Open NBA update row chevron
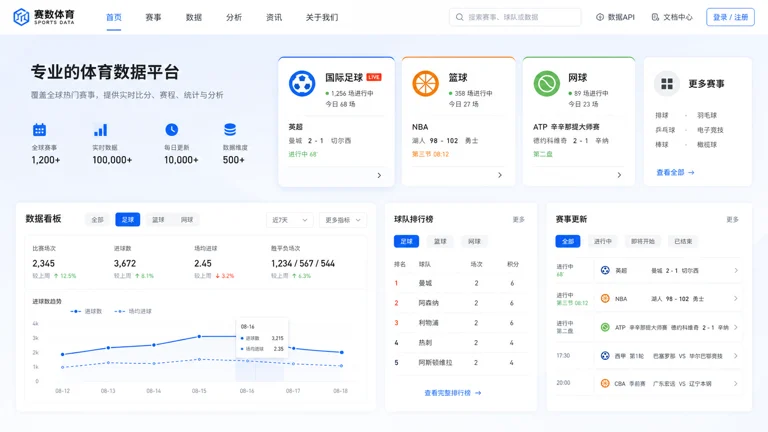The image size is (768, 432). click(736, 299)
